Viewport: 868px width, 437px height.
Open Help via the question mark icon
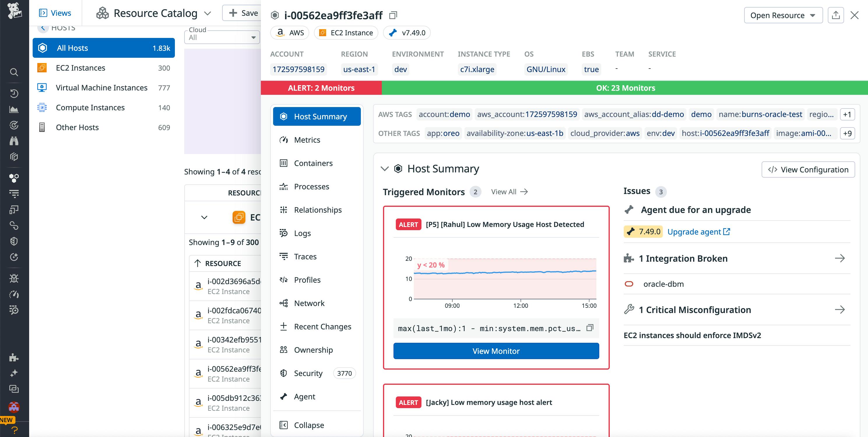14,430
